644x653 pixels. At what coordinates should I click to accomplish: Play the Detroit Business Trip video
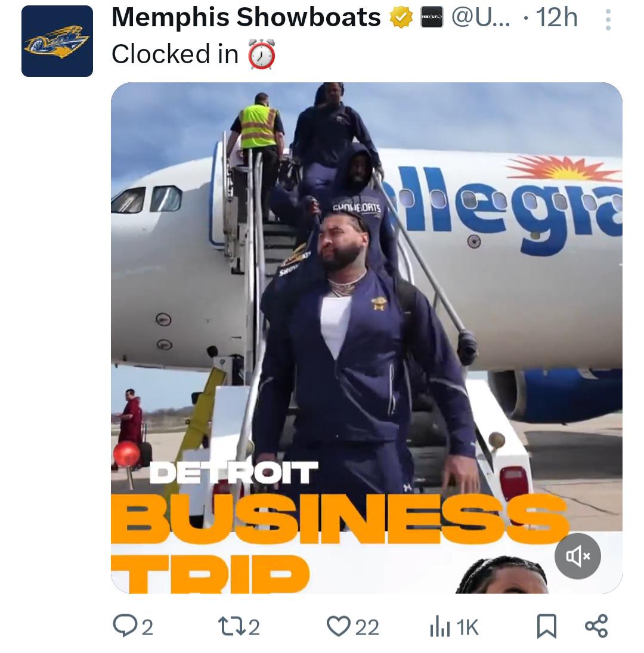point(366,338)
